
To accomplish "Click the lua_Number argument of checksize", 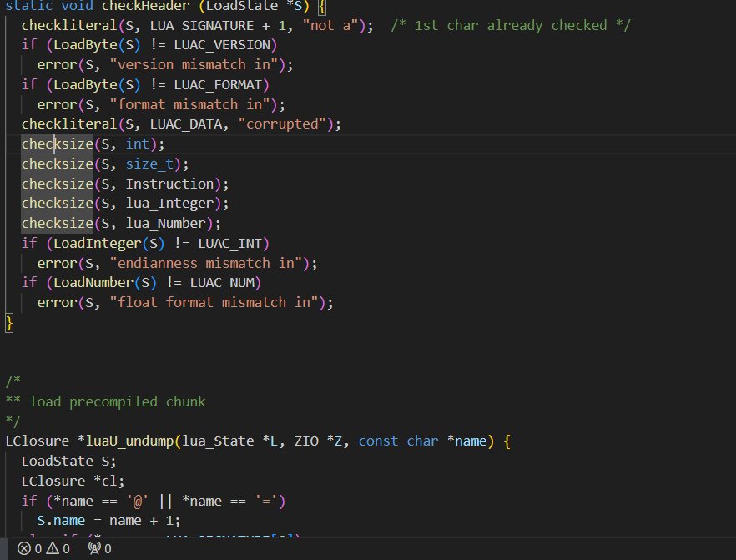I will point(166,224).
